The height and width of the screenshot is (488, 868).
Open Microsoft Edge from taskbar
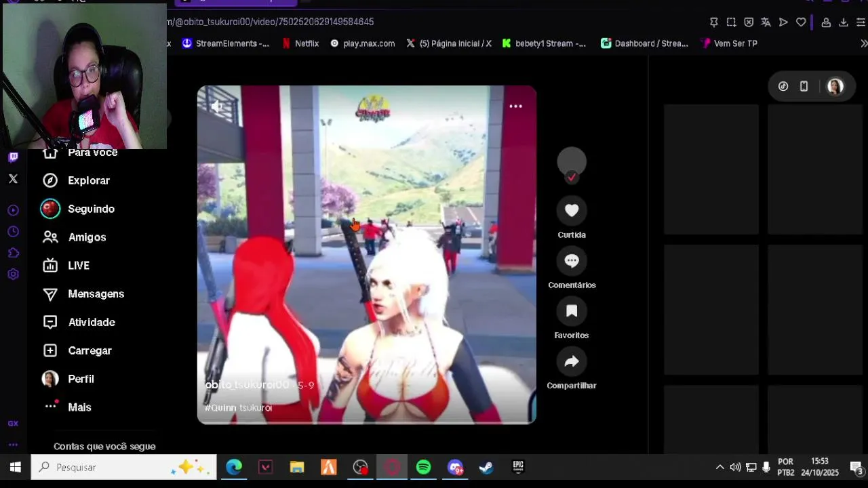[x=234, y=468]
